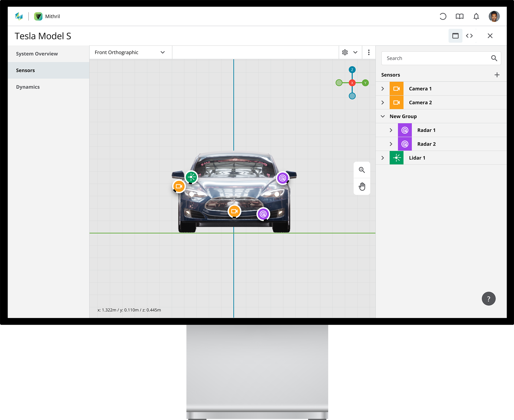Viewport: 514px width, 420px height.
Task: Select the pan hand tool
Action: pyautogui.click(x=362, y=187)
